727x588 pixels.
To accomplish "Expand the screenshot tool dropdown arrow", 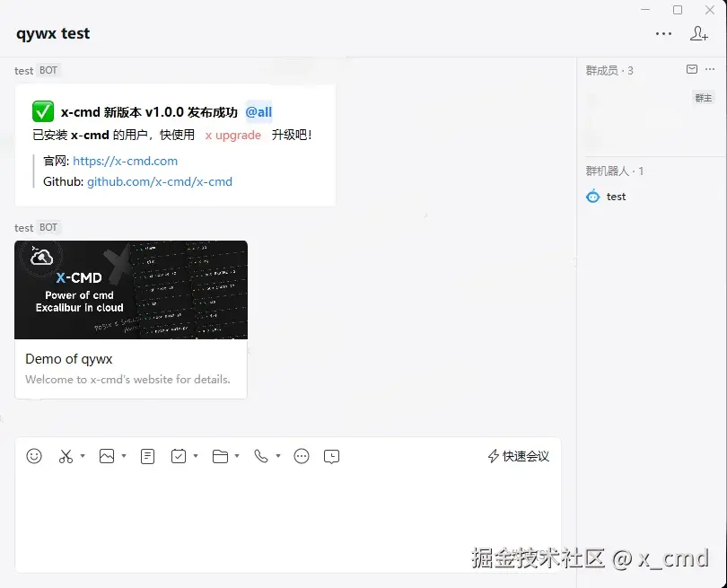I will click(x=83, y=456).
